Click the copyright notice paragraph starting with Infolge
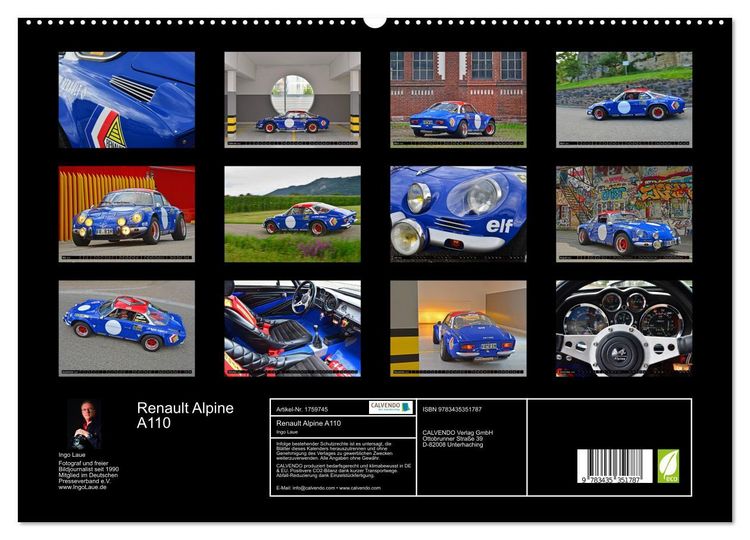This screenshot has width=750, height=540. coord(335,451)
